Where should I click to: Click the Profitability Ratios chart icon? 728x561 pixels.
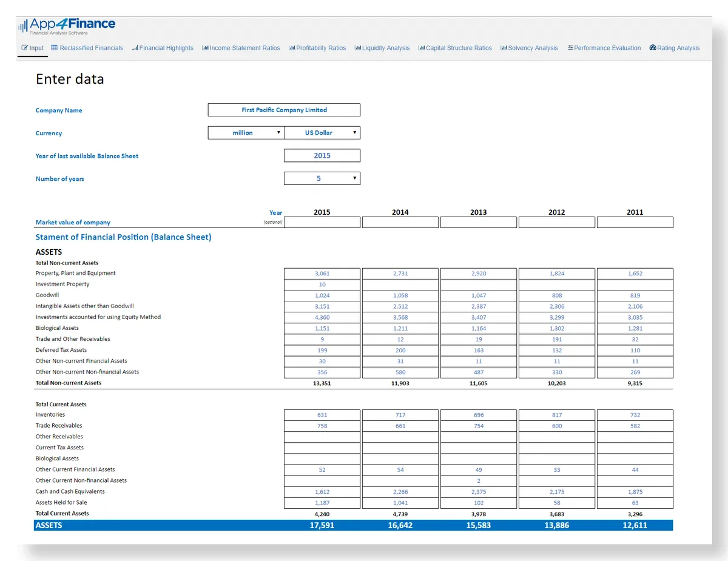pyautogui.click(x=292, y=48)
